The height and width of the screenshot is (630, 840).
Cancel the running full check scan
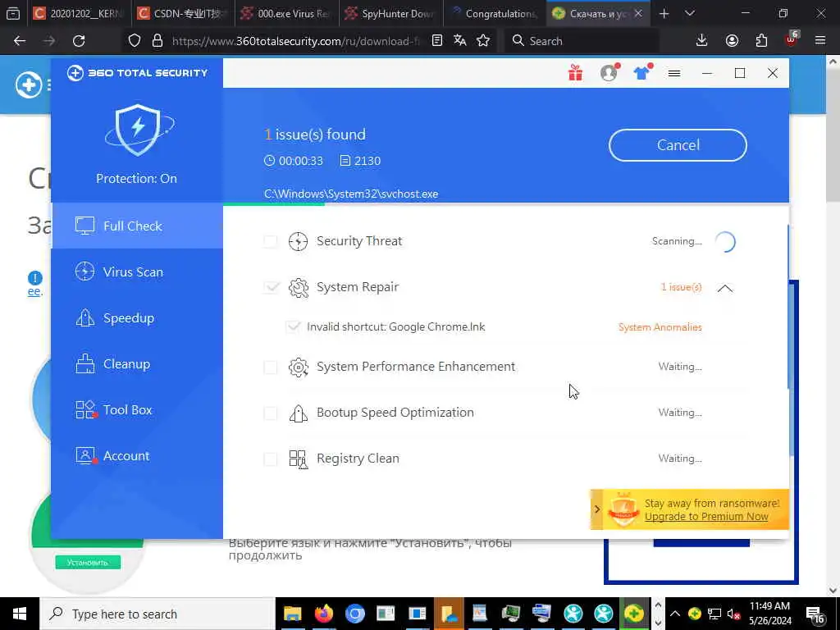click(x=678, y=145)
